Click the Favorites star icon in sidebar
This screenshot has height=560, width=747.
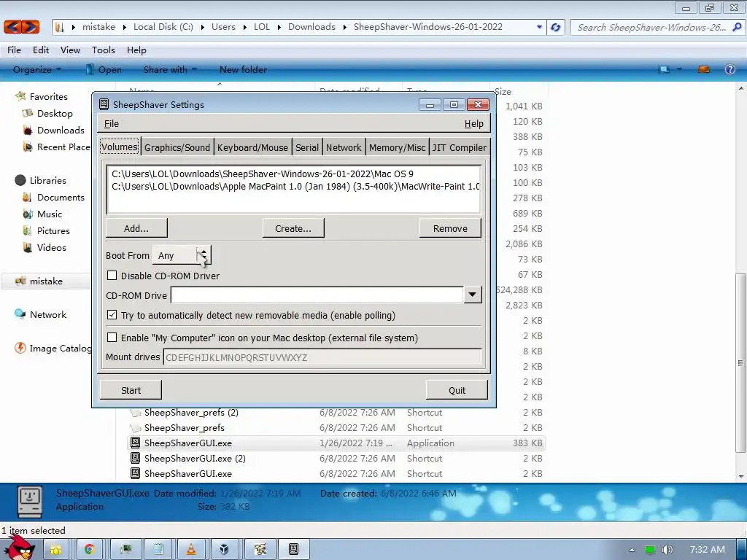point(20,96)
